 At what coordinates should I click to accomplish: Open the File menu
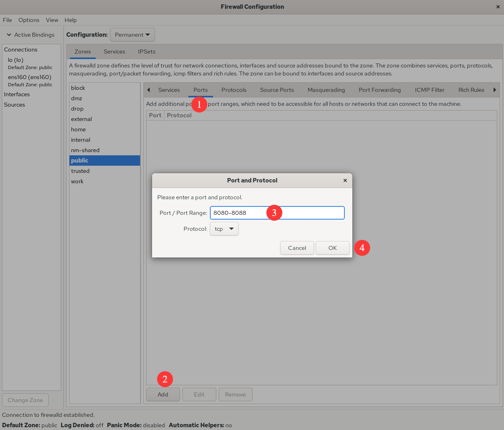(x=8, y=20)
